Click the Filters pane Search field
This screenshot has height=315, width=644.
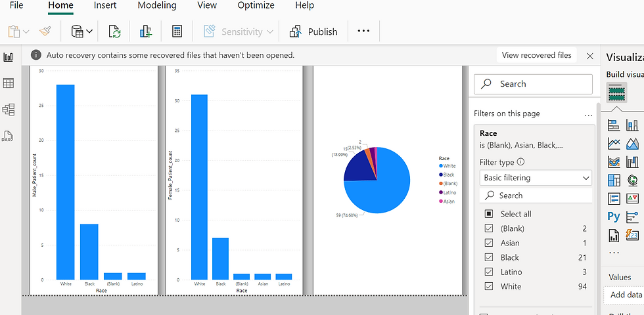pos(533,84)
